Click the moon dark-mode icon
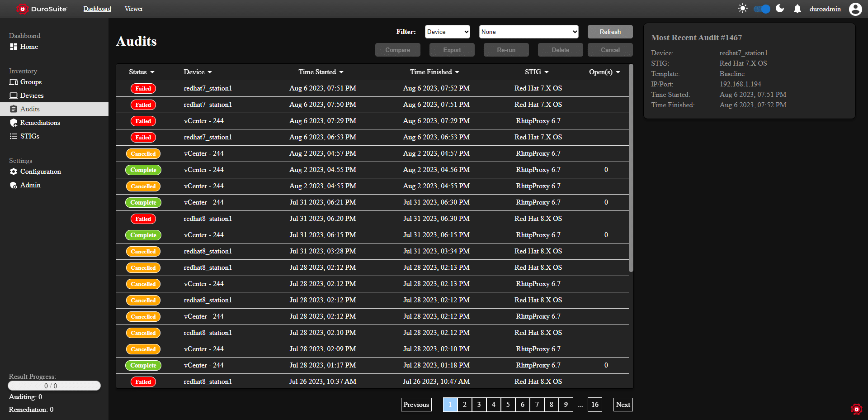 780,9
